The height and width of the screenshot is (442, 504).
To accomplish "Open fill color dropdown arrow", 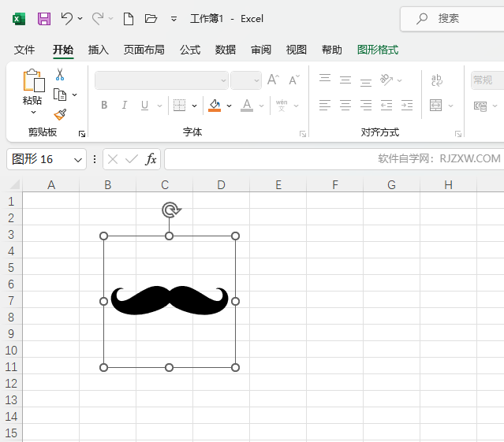I will (x=230, y=106).
